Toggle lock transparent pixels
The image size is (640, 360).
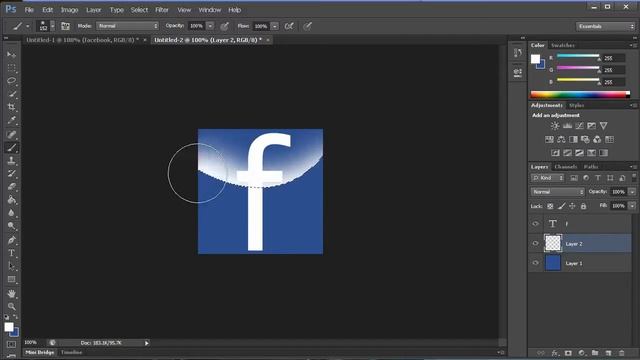pyautogui.click(x=550, y=206)
